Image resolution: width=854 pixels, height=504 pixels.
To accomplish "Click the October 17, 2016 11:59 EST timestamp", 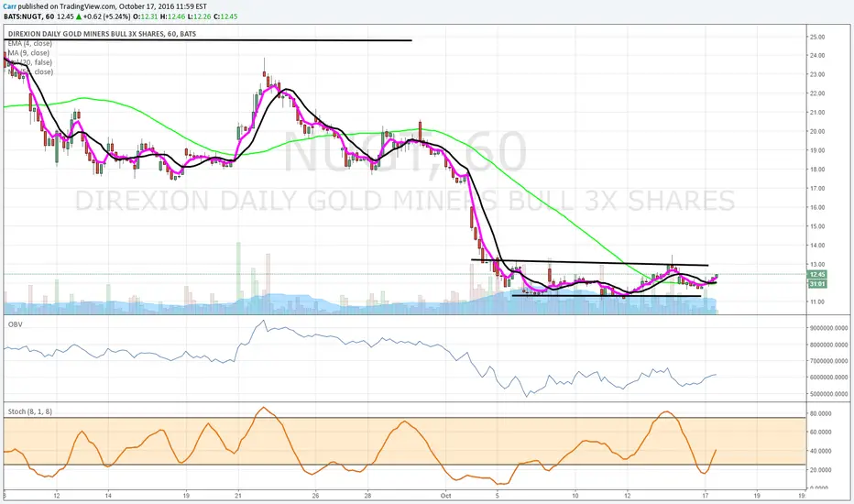I will [162, 6].
